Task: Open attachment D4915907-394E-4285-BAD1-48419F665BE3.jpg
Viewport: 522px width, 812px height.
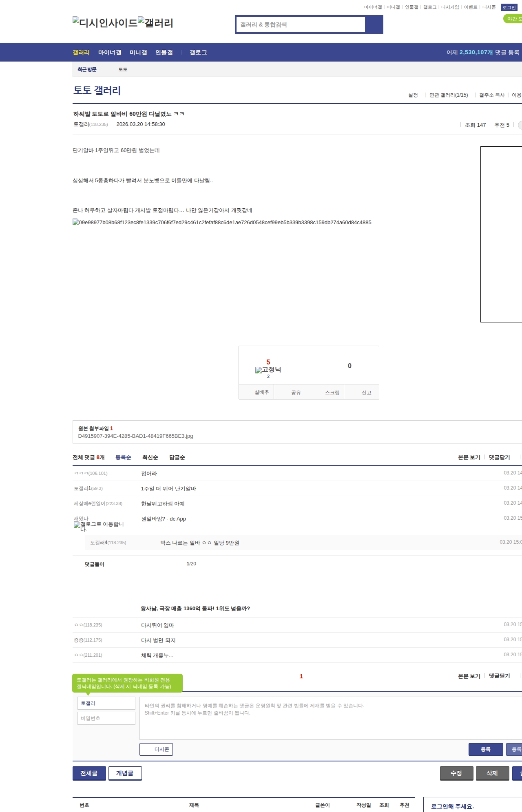Action: tap(135, 436)
